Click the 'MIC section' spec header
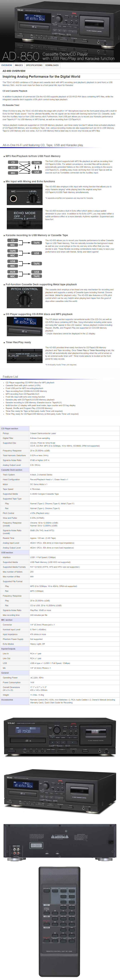This screenshot has width=120, height=980. click(x=7, y=620)
